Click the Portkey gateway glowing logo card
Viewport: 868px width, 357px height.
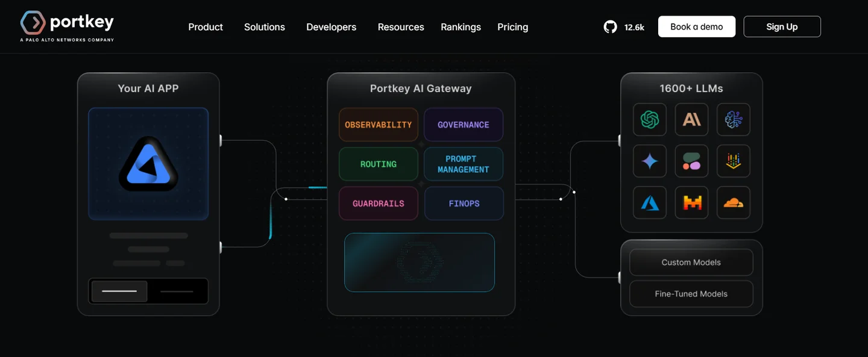click(x=420, y=262)
